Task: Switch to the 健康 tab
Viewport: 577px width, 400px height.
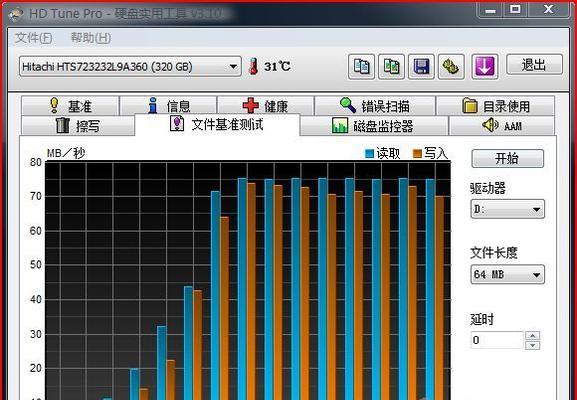Action: coord(266,106)
